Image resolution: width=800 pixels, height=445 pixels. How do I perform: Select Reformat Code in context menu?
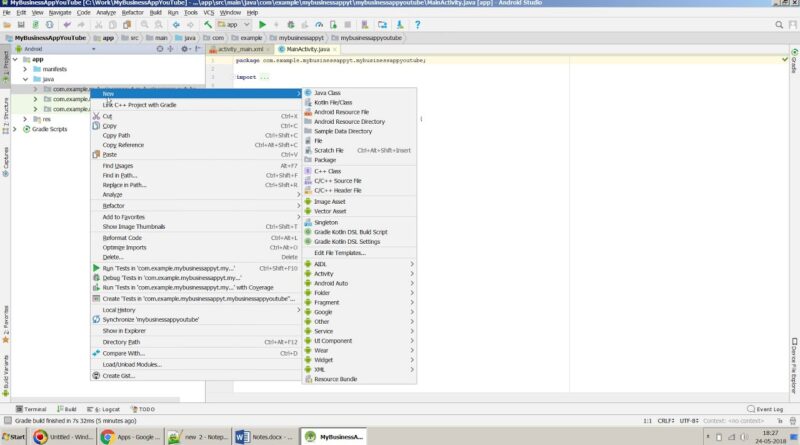[195, 238]
